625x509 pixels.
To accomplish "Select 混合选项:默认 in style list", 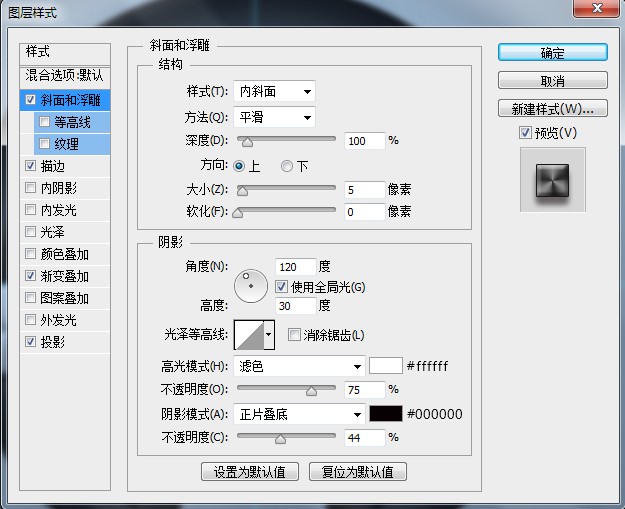I will [65, 75].
